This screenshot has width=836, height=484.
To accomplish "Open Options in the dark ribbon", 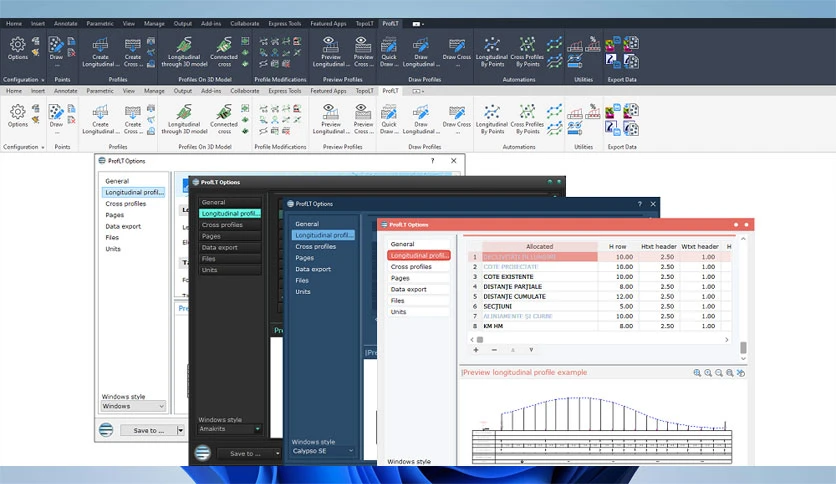I will (x=18, y=49).
